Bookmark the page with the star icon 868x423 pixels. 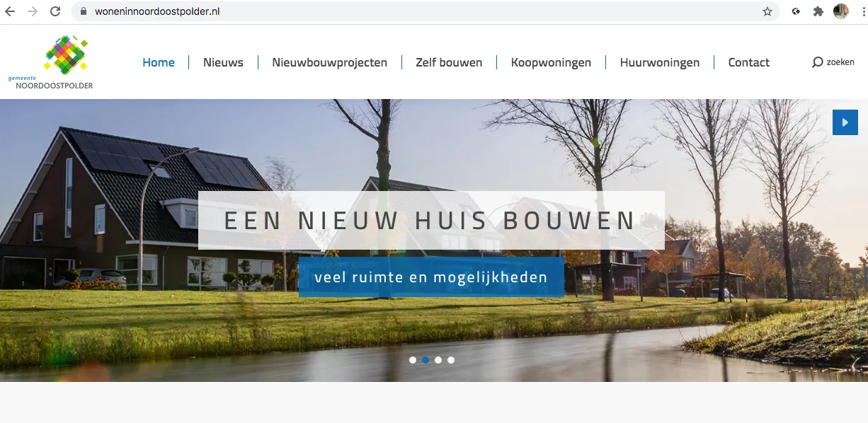pos(767,11)
